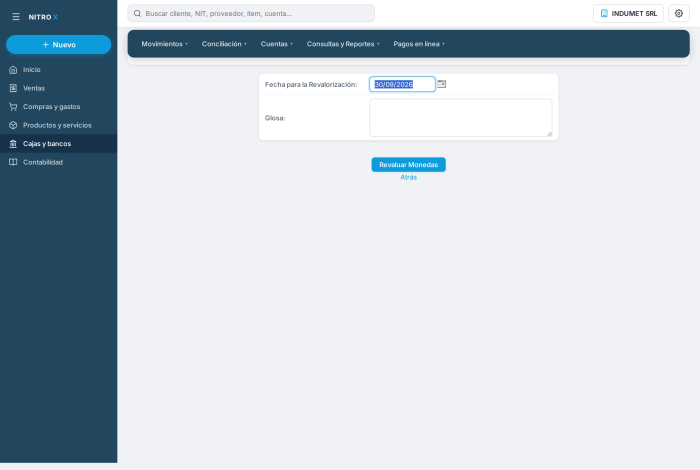700x470 pixels.
Task: Expand the Movimientos dropdown menu
Action: click(x=164, y=44)
